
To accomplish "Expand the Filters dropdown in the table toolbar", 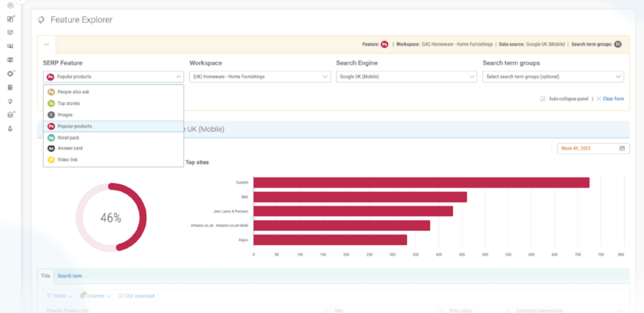I will pyautogui.click(x=60, y=296).
